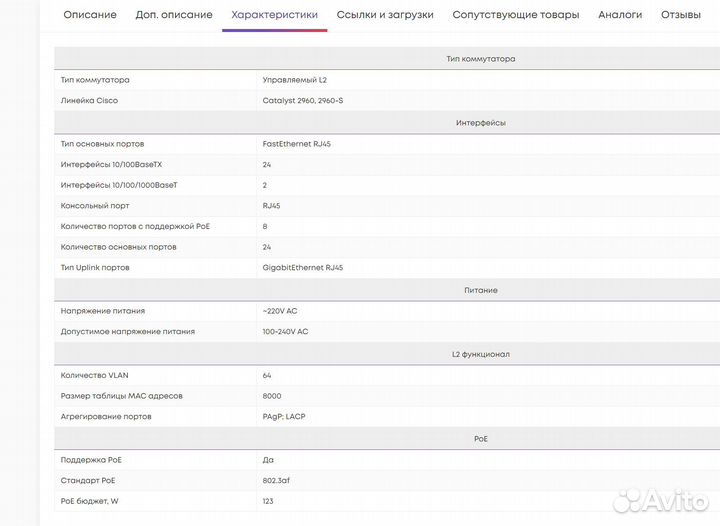Viewport: 720px width, 526px height.
Task: Switch to the Аналоги tab
Action: click(620, 15)
